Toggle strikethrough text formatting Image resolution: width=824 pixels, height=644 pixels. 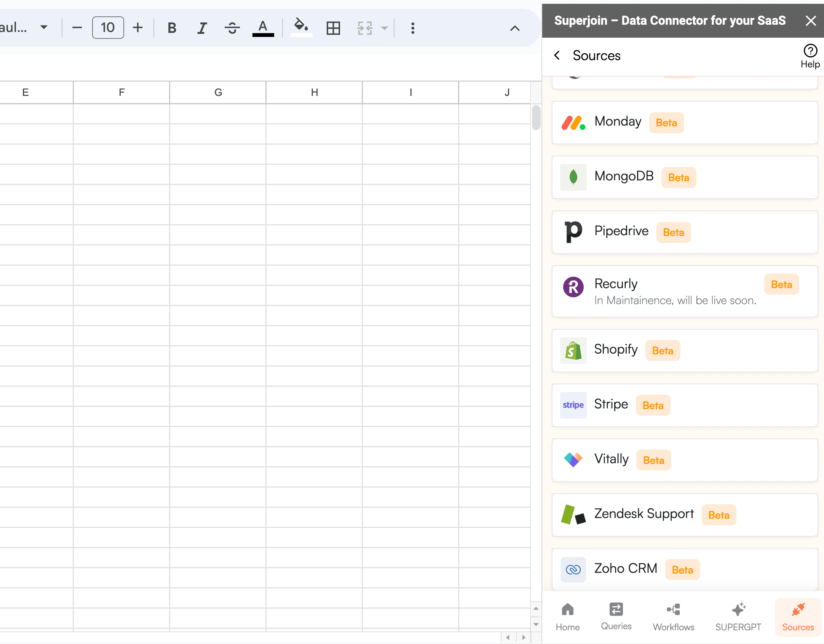(x=232, y=27)
